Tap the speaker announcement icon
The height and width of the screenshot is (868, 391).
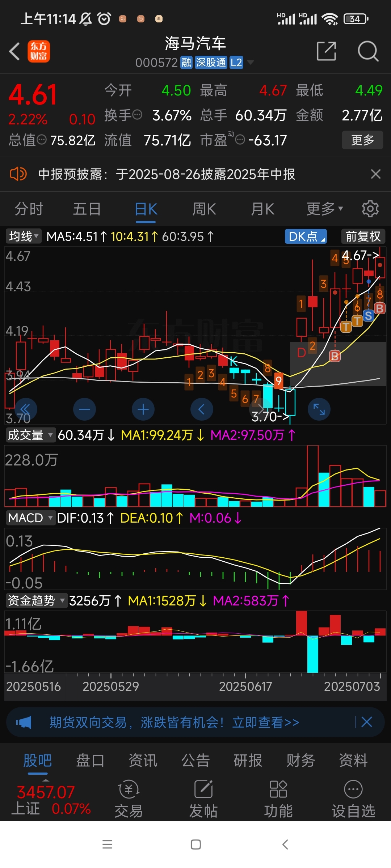tap(18, 174)
